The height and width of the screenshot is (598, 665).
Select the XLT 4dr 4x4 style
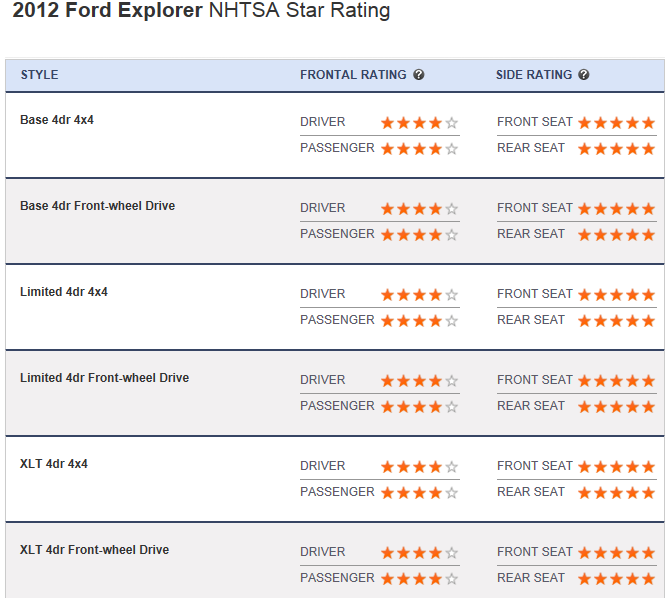54,464
